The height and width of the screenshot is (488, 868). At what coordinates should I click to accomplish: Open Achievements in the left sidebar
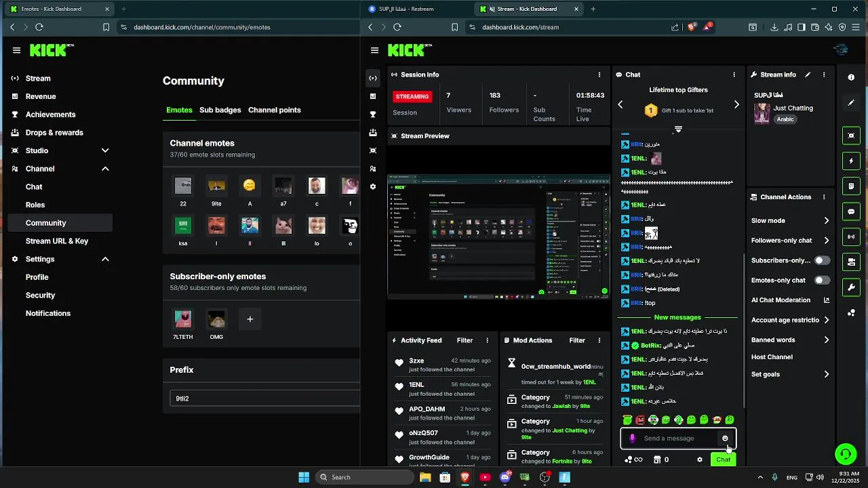point(50,115)
